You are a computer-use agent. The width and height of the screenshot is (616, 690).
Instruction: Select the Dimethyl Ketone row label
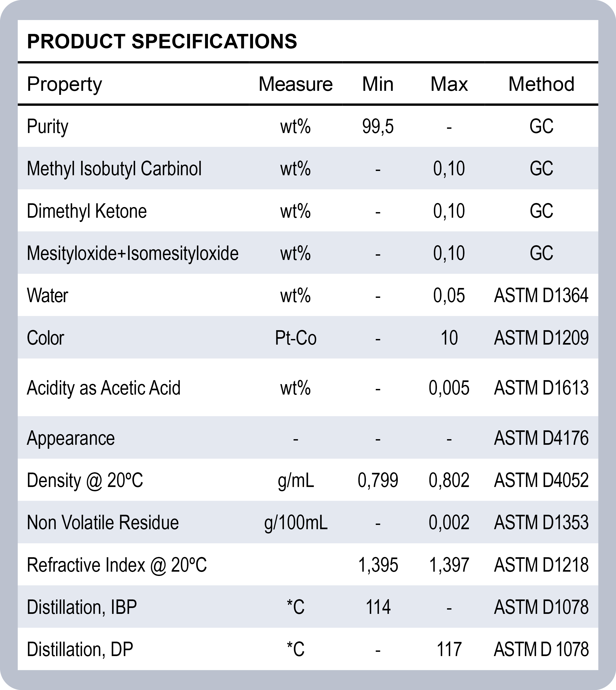click(87, 211)
